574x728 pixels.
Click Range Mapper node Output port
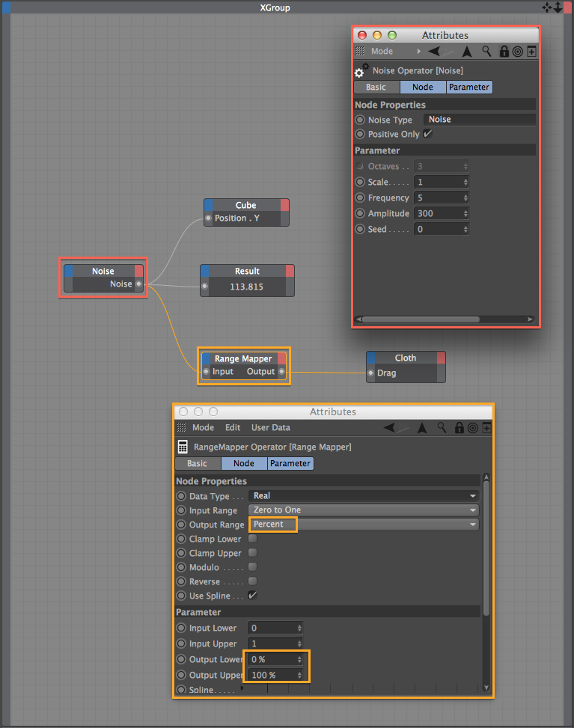pos(281,371)
